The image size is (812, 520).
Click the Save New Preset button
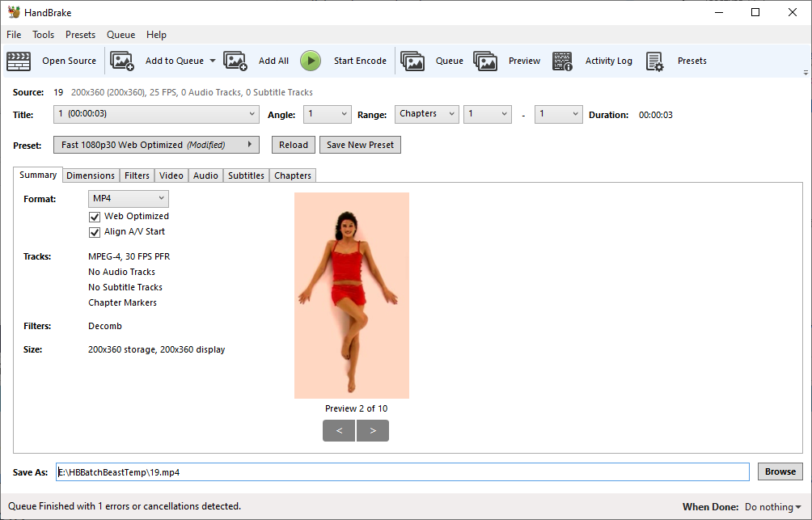(360, 145)
